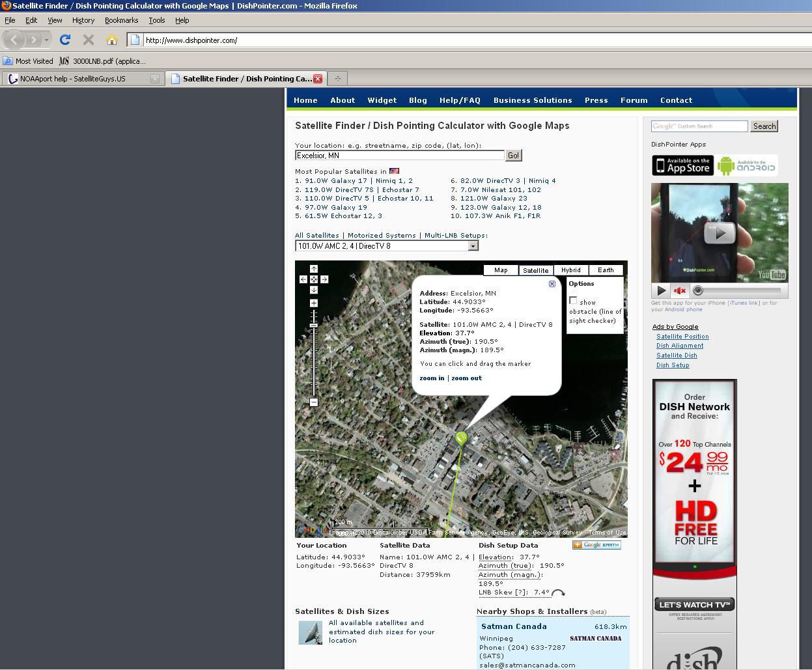
Task: Open the iTunes link
Action: 744,303
